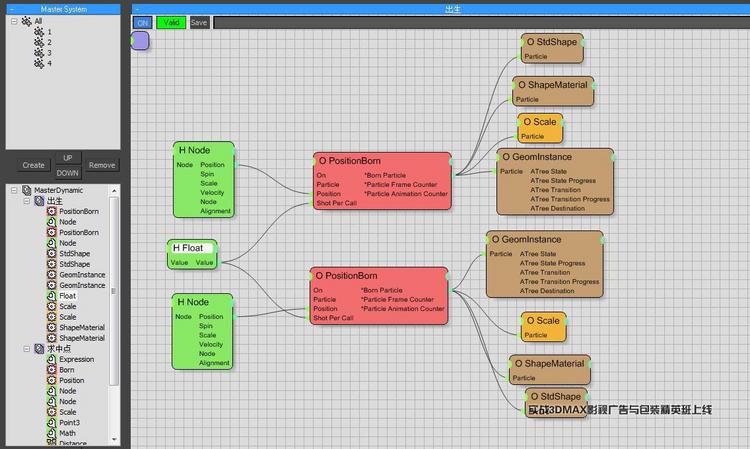Select the Expression node icon in tree

[52, 359]
